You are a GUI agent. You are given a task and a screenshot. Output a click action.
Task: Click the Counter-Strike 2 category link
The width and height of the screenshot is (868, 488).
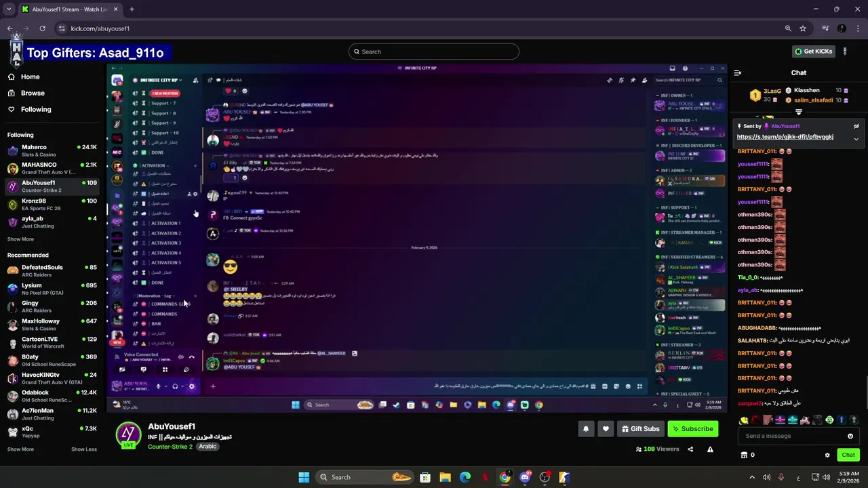(x=170, y=446)
